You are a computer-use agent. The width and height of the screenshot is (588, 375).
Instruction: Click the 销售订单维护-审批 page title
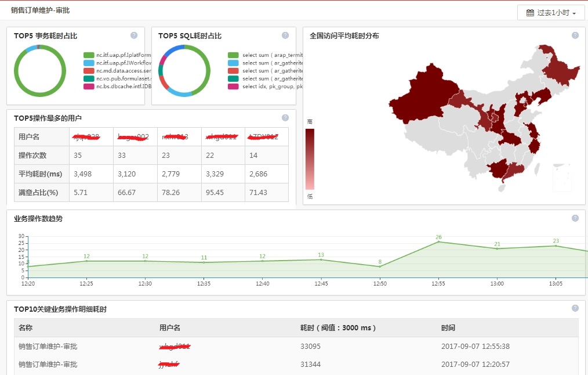[40, 10]
